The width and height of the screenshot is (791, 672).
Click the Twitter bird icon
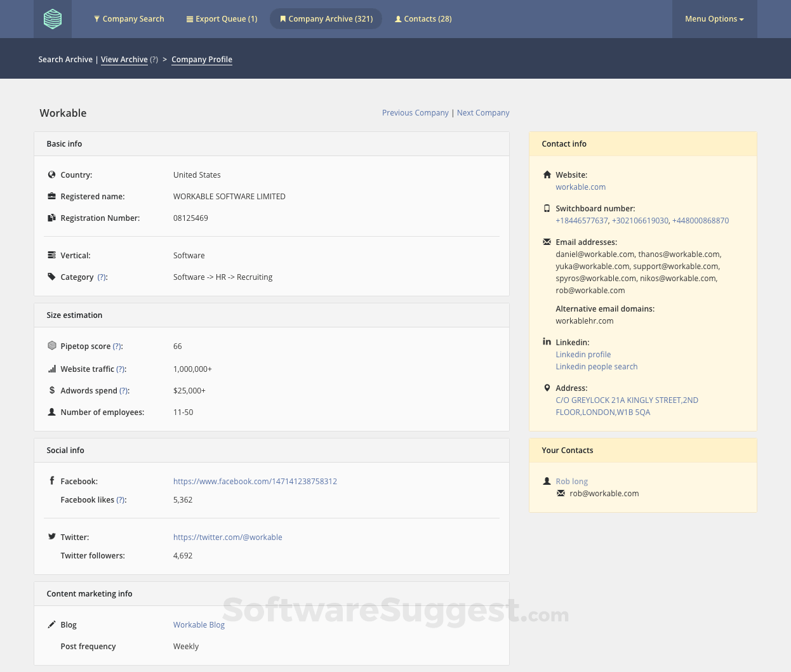pyautogui.click(x=52, y=536)
